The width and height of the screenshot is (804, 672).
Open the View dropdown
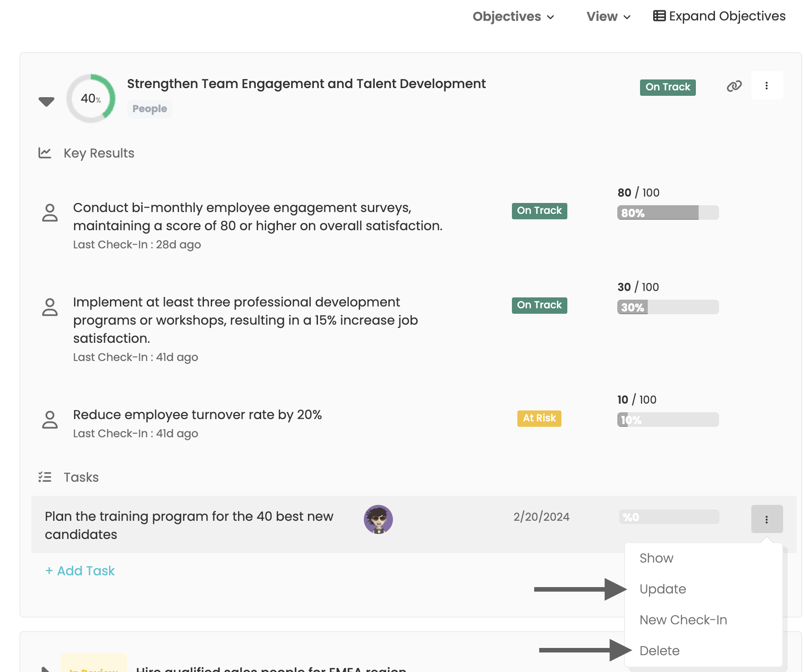pos(608,17)
